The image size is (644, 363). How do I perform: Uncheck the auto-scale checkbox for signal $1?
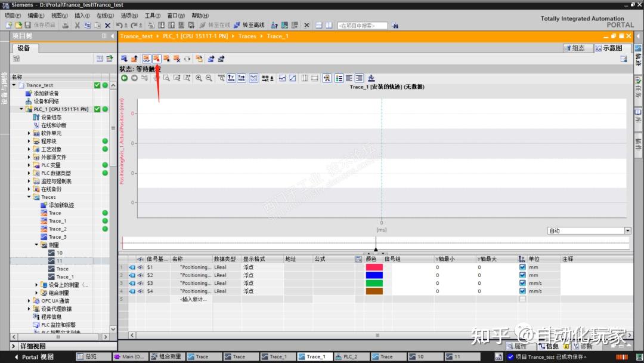click(522, 267)
